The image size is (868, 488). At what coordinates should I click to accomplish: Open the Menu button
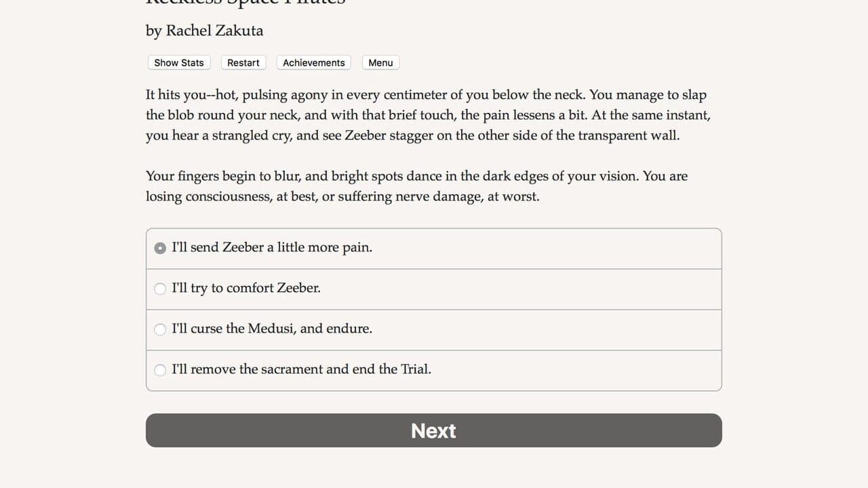click(x=380, y=62)
